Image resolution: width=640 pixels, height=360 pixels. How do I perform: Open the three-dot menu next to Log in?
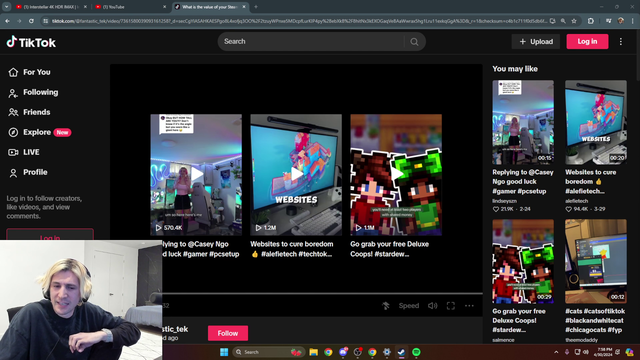(x=621, y=42)
